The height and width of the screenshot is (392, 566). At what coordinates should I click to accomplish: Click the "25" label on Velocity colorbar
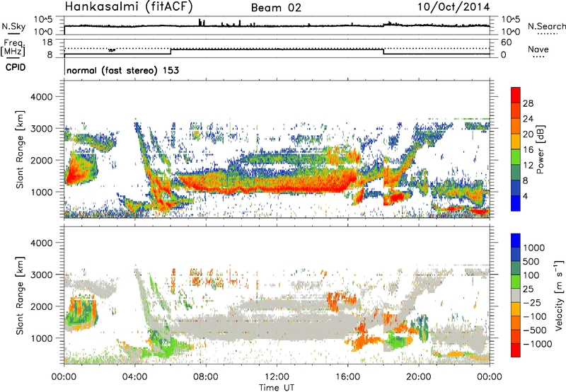pyautogui.click(x=528, y=289)
